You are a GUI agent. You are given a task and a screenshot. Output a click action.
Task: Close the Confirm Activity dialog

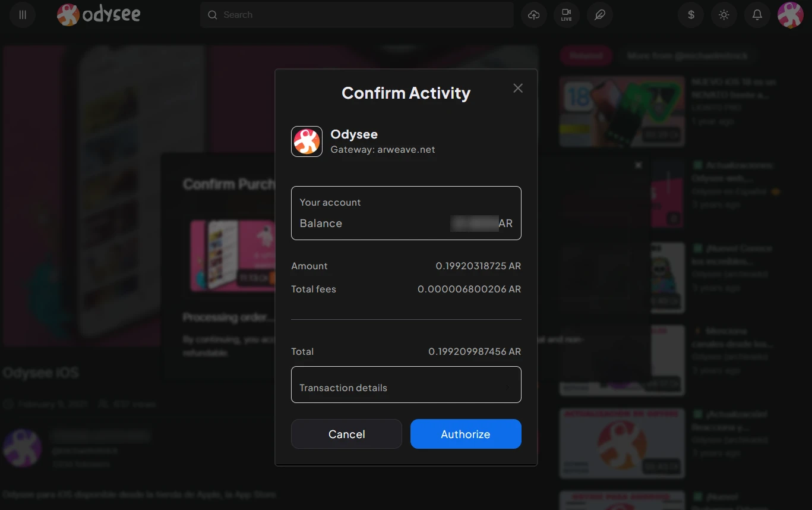pos(518,88)
